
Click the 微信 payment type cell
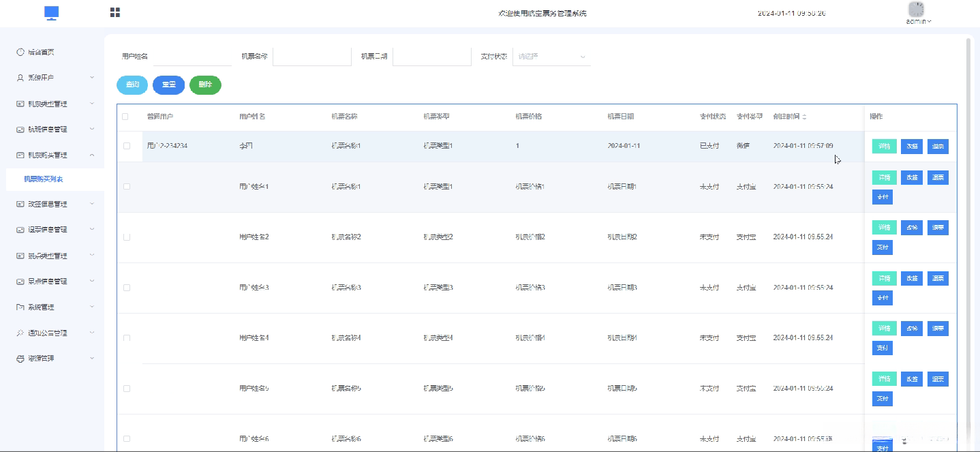[744, 146]
